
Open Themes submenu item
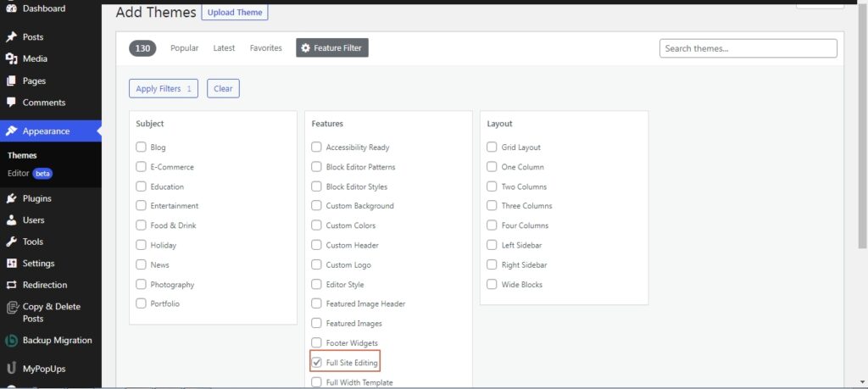coord(22,155)
